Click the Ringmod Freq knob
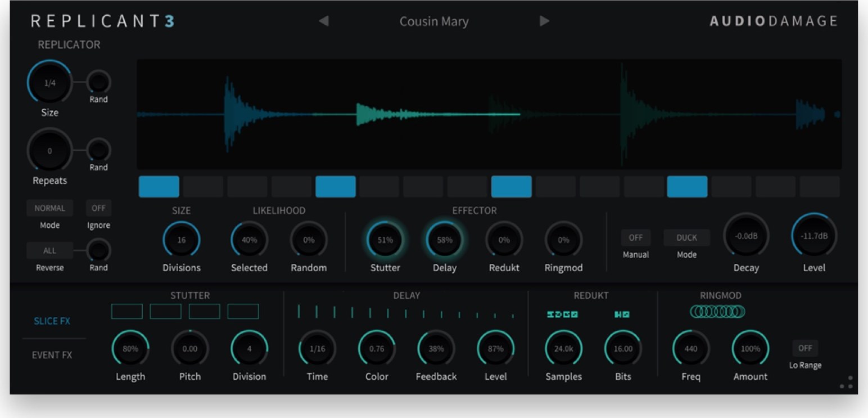The image size is (868, 418). tap(691, 349)
